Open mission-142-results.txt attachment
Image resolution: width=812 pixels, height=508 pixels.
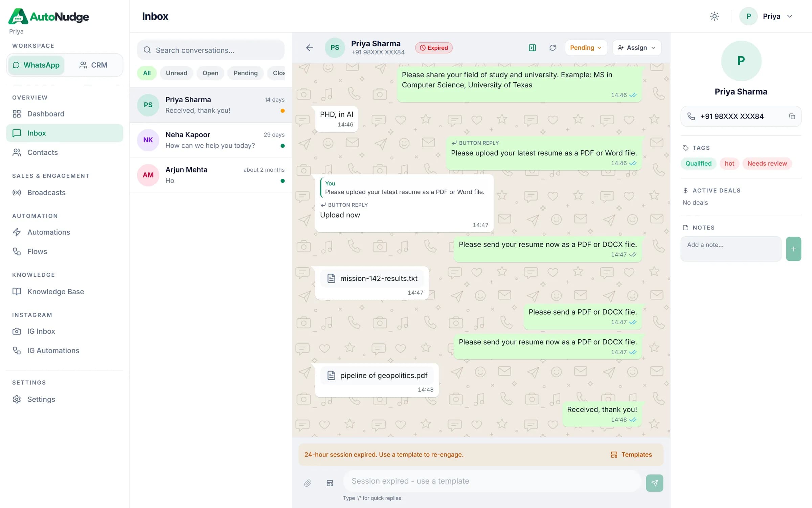tap(372, 278)
